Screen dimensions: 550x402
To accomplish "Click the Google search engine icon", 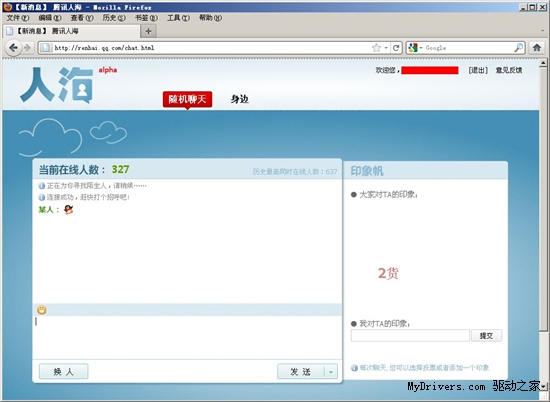I will pyautogui.click(x=413, y=48).
